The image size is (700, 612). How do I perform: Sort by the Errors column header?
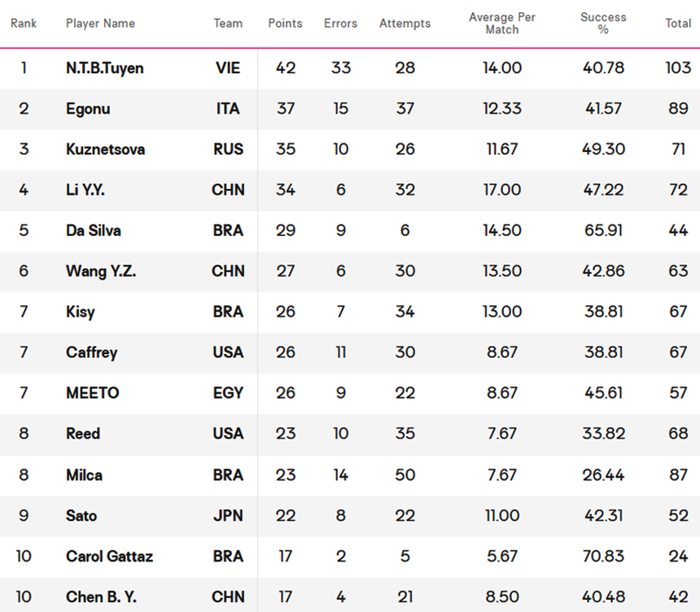pos(340,24)
